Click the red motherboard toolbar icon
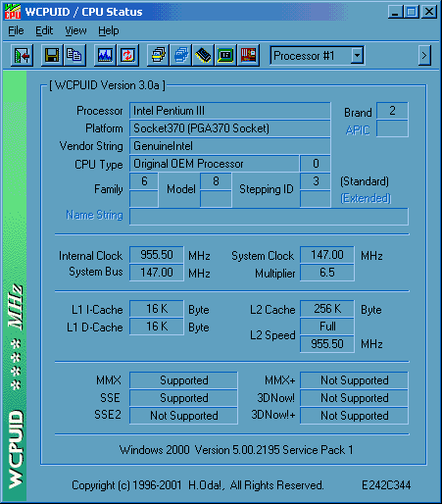 click(x=248, y=55)
